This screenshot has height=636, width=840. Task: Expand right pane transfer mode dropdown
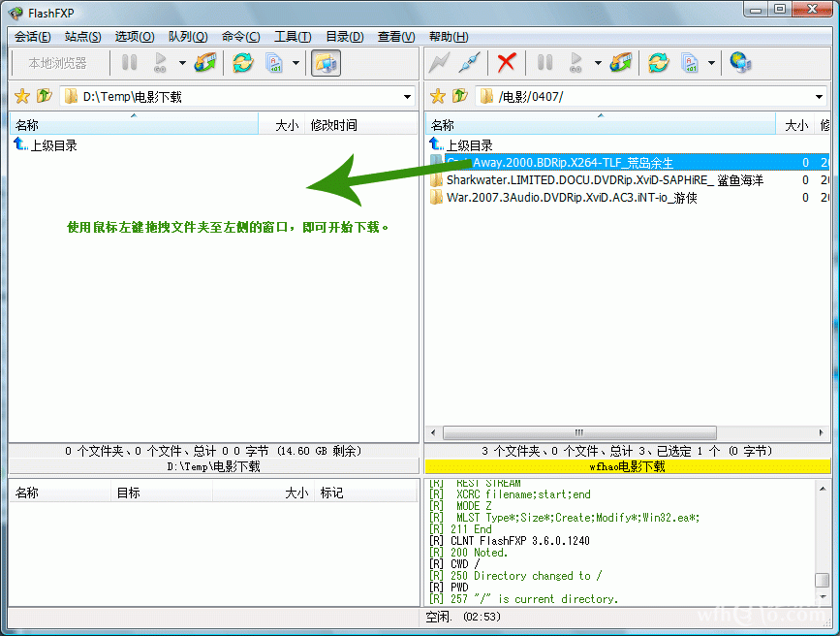[711, 63]
